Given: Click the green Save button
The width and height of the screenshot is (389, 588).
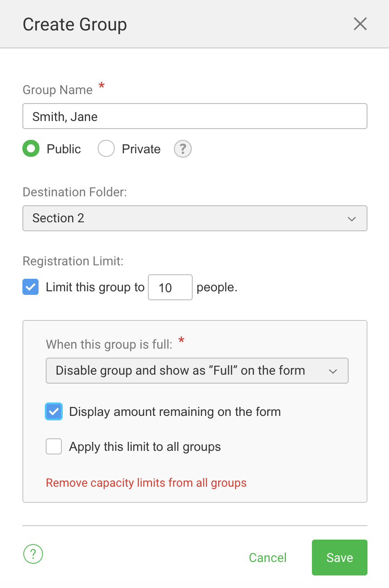Looking at the screenshot, I should point(340,558).
